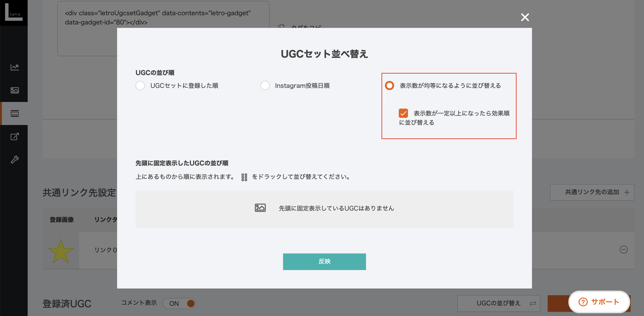Select the list layout sidebar icon
The height and width of the screenshot is (316, 644).
15,113
